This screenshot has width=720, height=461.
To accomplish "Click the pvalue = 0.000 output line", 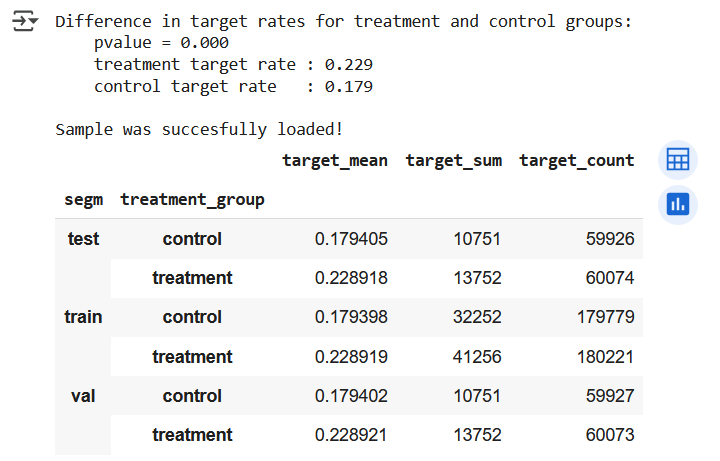I will [161, 42].
